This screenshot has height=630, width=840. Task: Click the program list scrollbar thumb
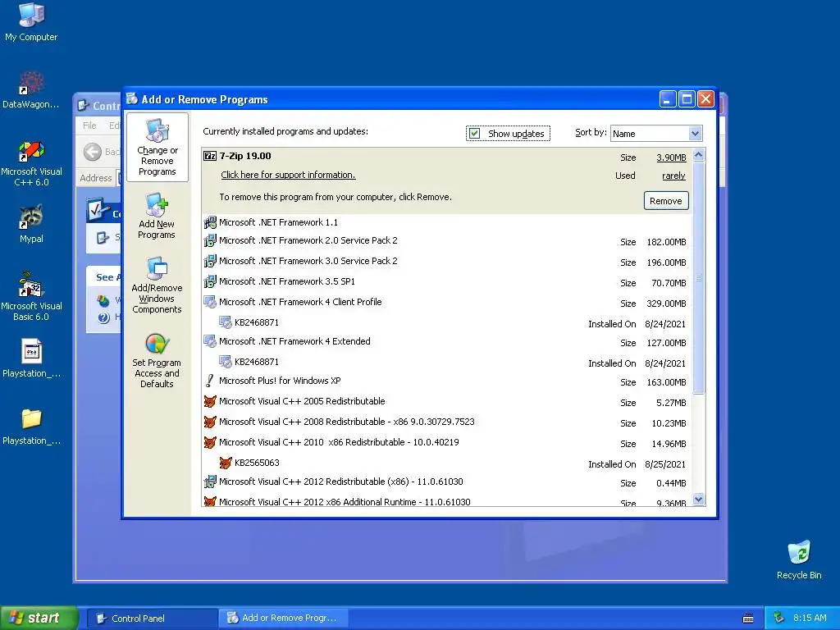point(699,277)
